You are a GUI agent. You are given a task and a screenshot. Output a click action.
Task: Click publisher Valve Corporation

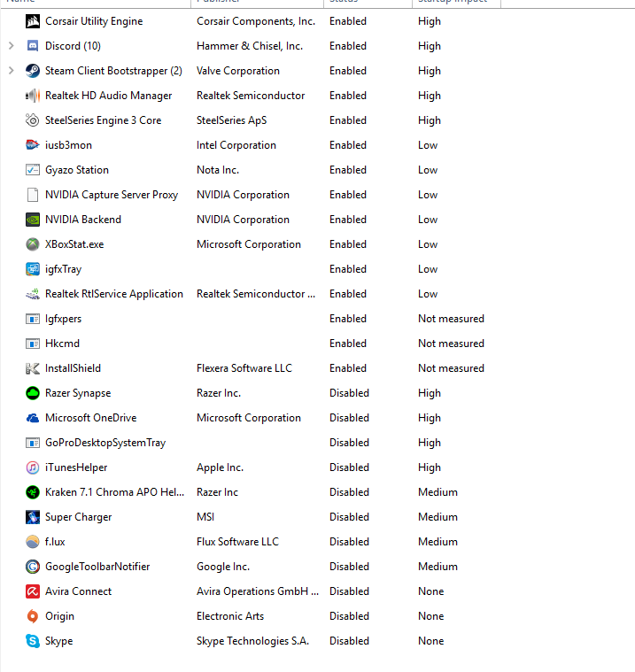point(238,71)
